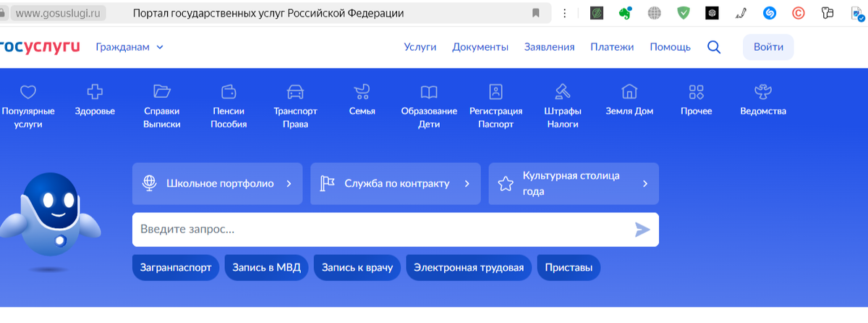Open the Прочее grid icon category
This screenshot has height=323, width=868.
(696, 100)
